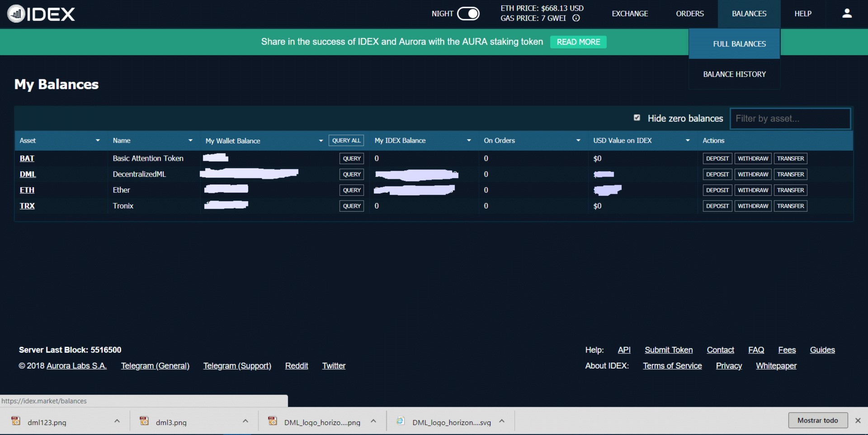Click Mostrar todo downloads button
Image resolution: width=868 pixels, height=435 pixels.
coord(818,421)
